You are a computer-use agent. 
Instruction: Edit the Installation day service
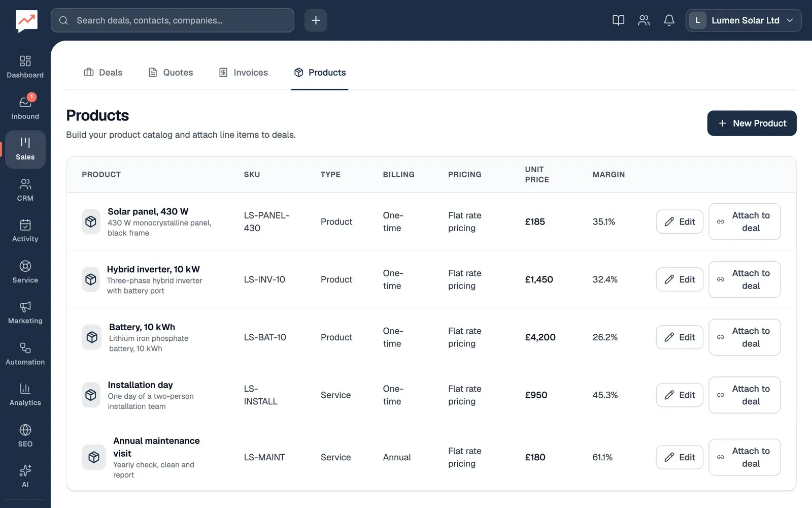(680, 395)
